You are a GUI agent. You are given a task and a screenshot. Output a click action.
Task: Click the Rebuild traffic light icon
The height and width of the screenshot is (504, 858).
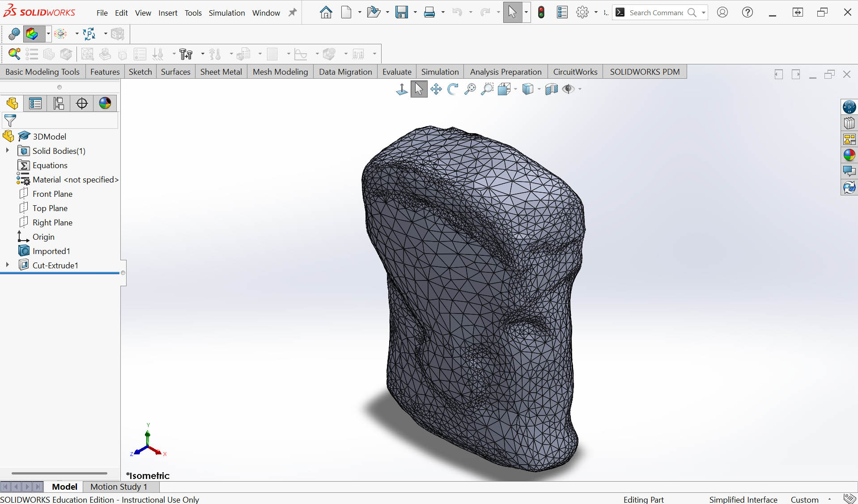point(541,13)
